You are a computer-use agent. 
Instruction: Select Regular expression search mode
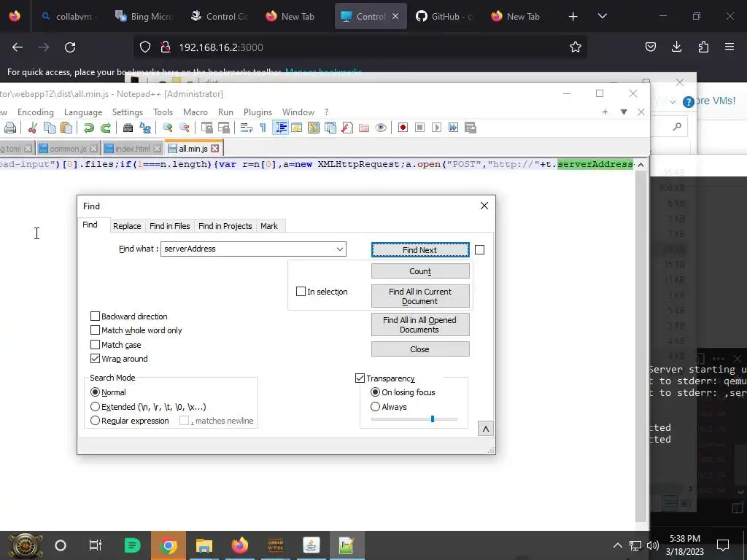pyautogui.click(x=95, y=421)
